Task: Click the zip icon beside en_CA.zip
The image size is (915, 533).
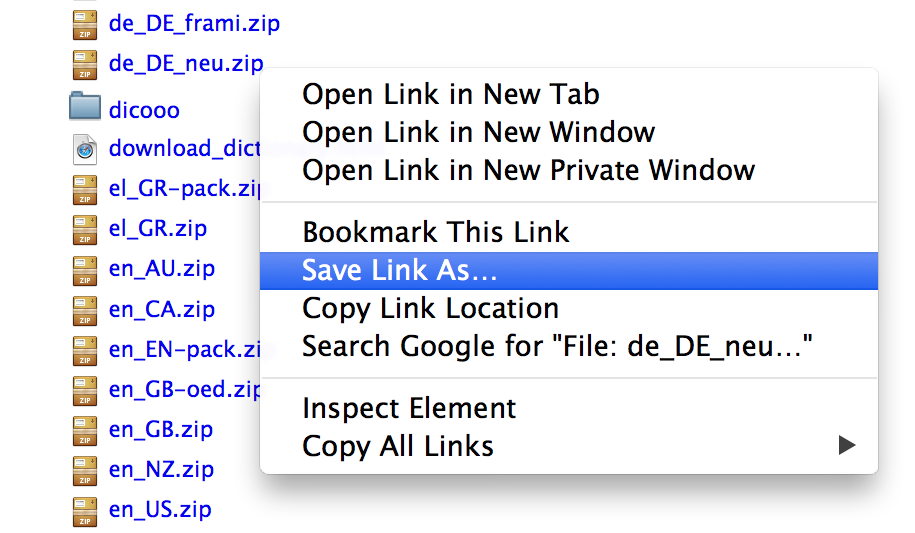Action: [x=85, y=309]
